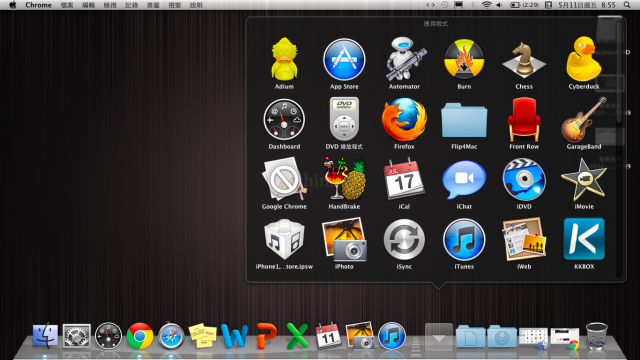Open Spotlight search in the menu bar
Screen dimensions: 640x360
tap(627, 5)
